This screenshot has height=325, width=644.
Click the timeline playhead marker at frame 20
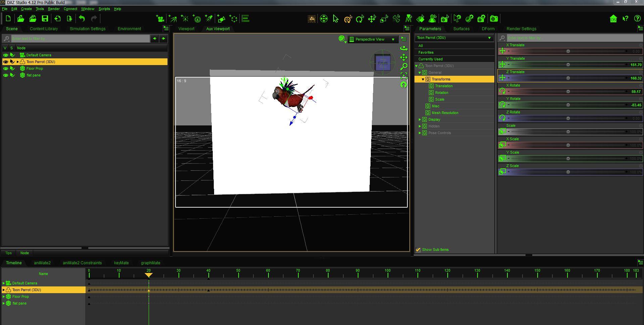[149, 275]
